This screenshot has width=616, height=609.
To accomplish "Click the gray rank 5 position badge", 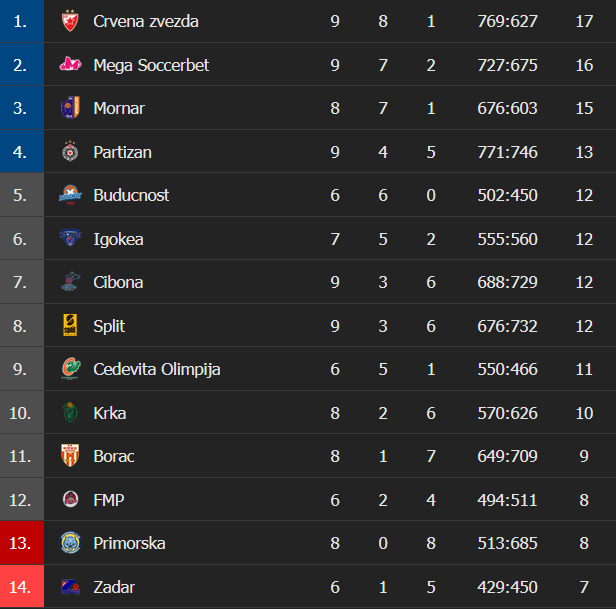I will 21,195.
